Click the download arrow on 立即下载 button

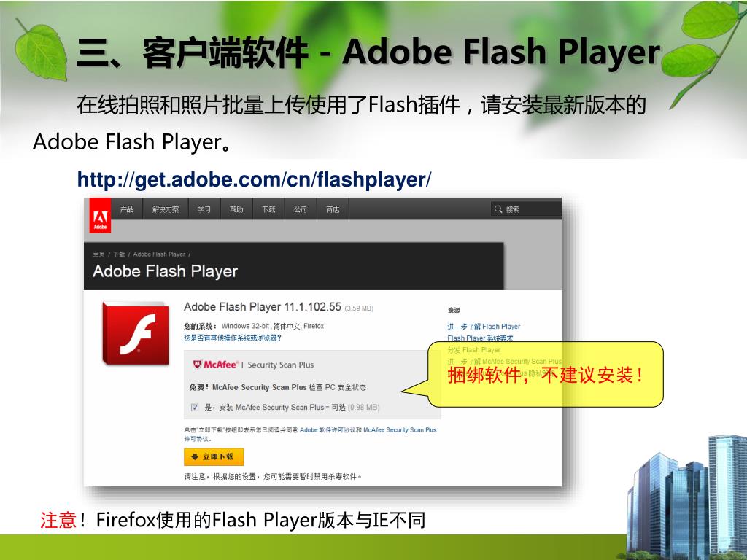pyautogui.click(x=194, y=456)
